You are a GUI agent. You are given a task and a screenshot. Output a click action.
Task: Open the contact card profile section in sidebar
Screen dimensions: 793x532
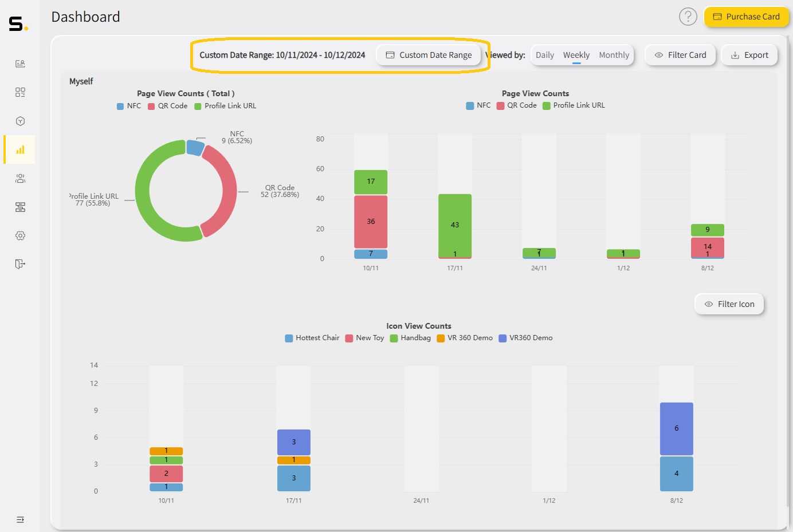tap(20, 63)
